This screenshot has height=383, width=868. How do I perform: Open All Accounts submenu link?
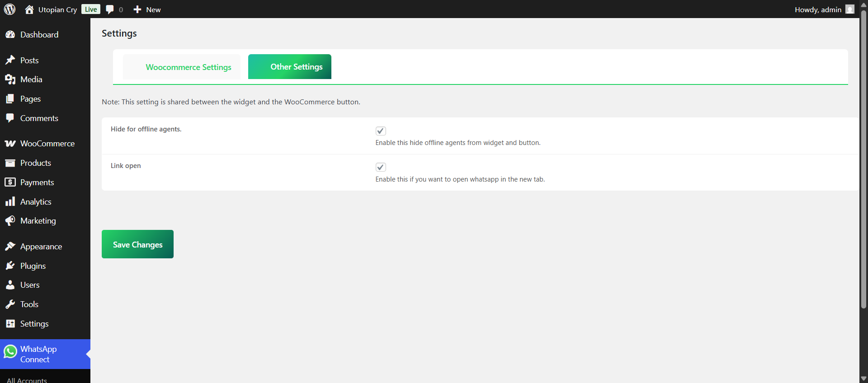[x=27, y=380]
